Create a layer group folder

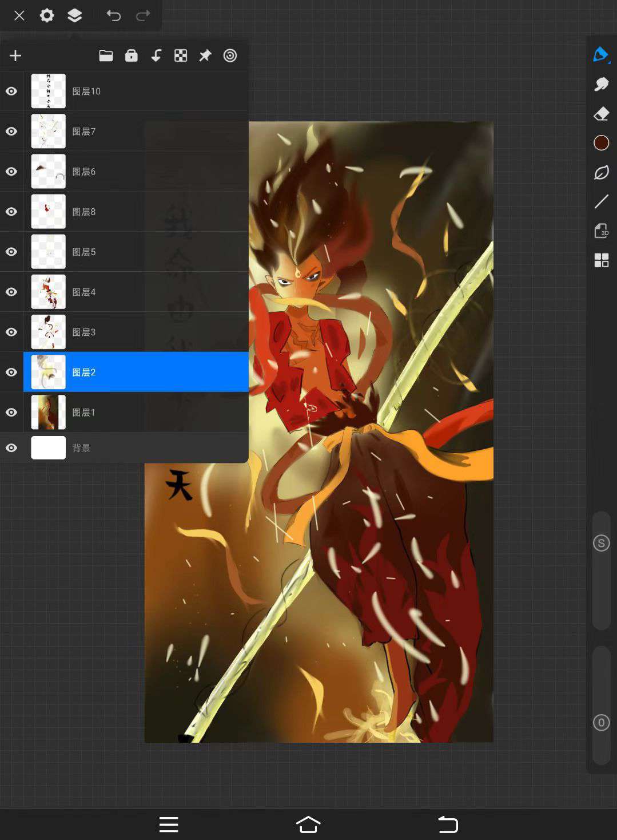106,56
